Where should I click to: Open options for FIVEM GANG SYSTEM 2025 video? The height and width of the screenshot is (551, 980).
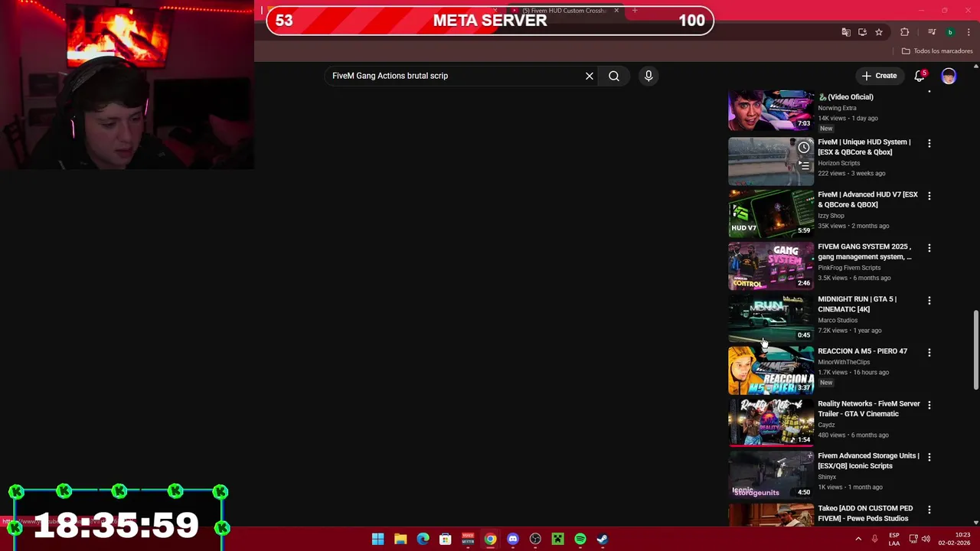(929, 248)
